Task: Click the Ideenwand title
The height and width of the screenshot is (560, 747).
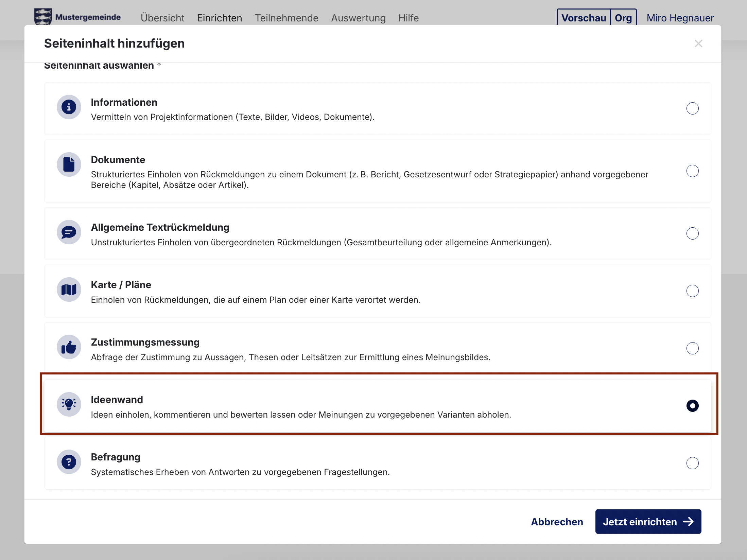Action: point(117,400)
